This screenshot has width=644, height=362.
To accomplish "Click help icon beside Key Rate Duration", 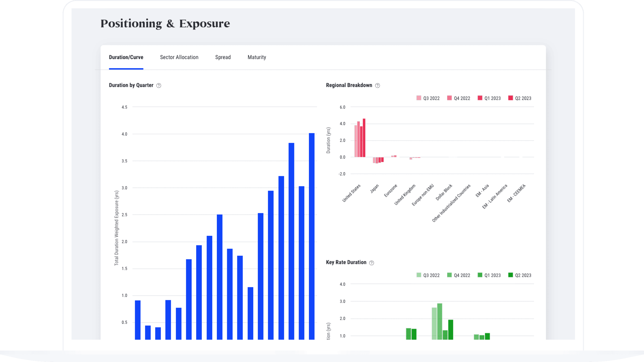I will (x=372, y=263).
